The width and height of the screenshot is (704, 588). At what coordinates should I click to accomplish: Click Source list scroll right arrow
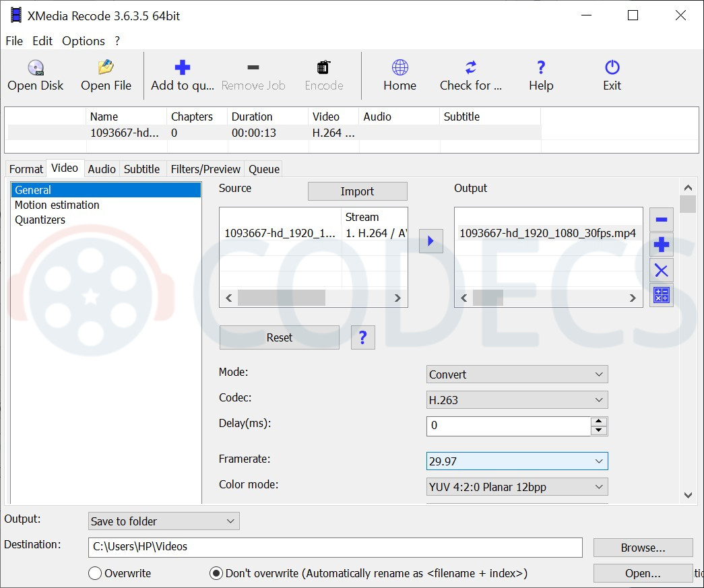click(x=397, y=298)
